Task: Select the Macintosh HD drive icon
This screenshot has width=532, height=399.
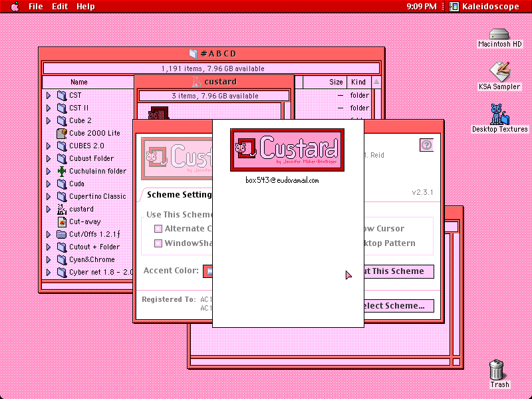Action: tap(499, 34)
